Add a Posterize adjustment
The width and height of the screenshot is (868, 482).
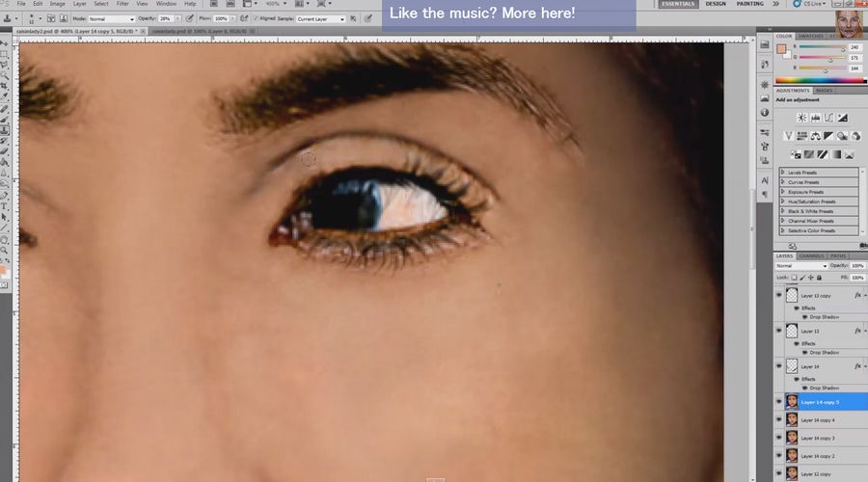[x=809, y=154]
